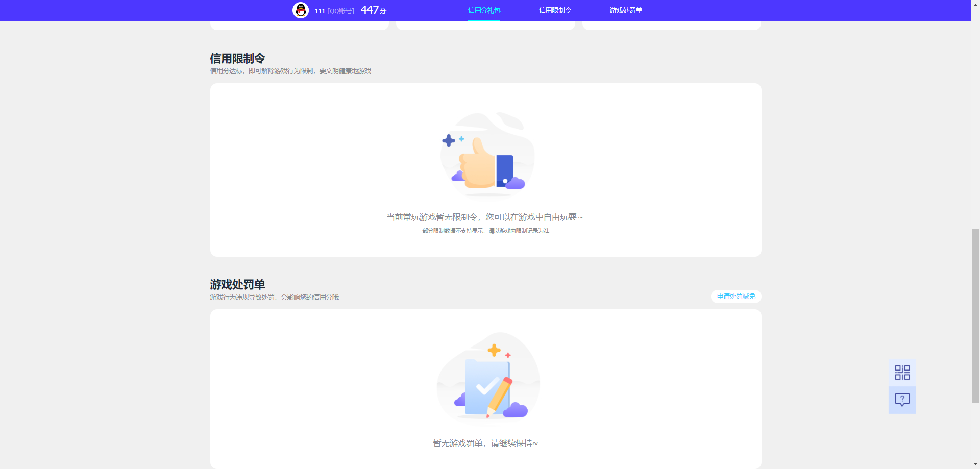Click the checklist pencil illustration in penalty panel
This screenshot has height=469, width=980.
tap(488, 377)
